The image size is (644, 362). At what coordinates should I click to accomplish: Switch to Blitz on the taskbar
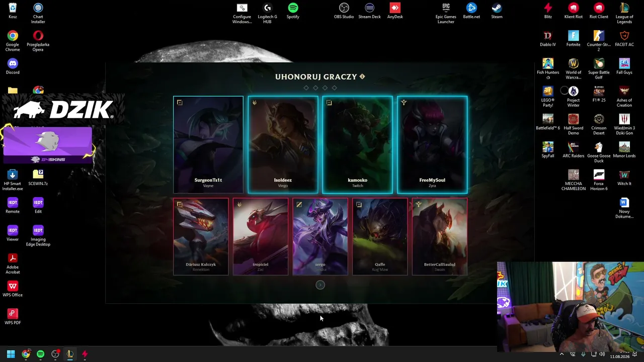point(85,354)
